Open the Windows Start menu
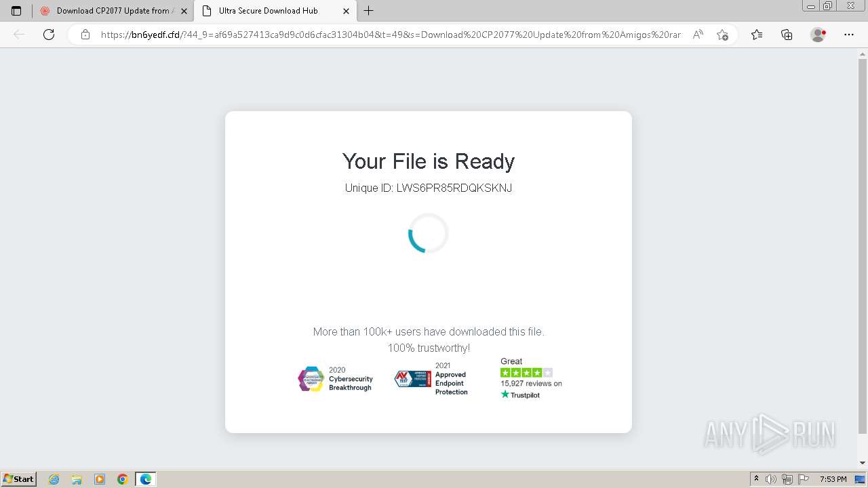This screenshot has width=868, height=488. [18, 479]
